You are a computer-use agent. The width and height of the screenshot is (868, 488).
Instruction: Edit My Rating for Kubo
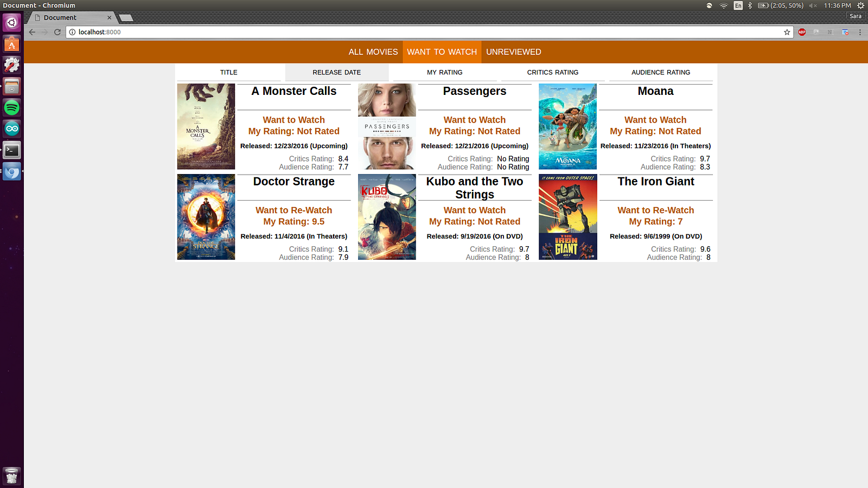click(x=475, y=222)
